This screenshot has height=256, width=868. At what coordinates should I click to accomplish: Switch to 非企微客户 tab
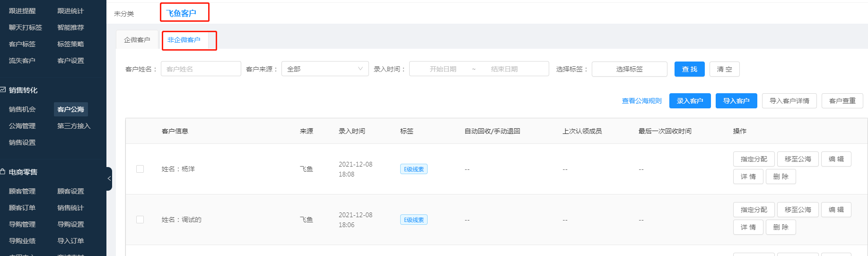[184, 40]
